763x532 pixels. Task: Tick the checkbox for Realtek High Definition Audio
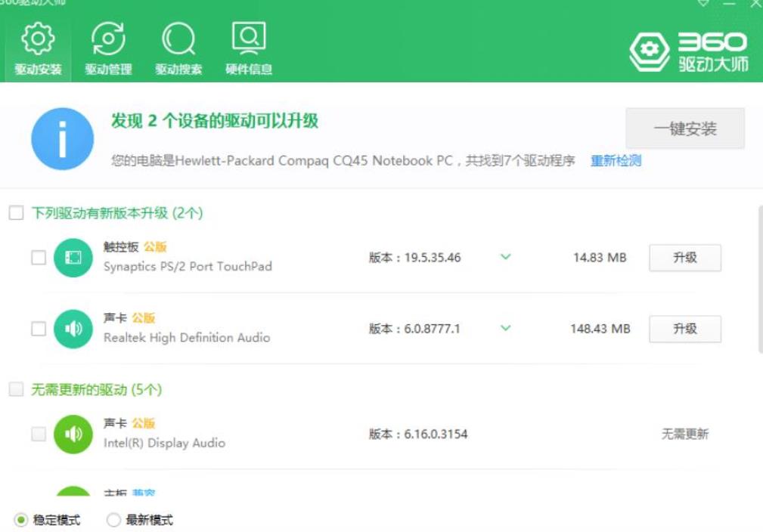coord(39,329)
